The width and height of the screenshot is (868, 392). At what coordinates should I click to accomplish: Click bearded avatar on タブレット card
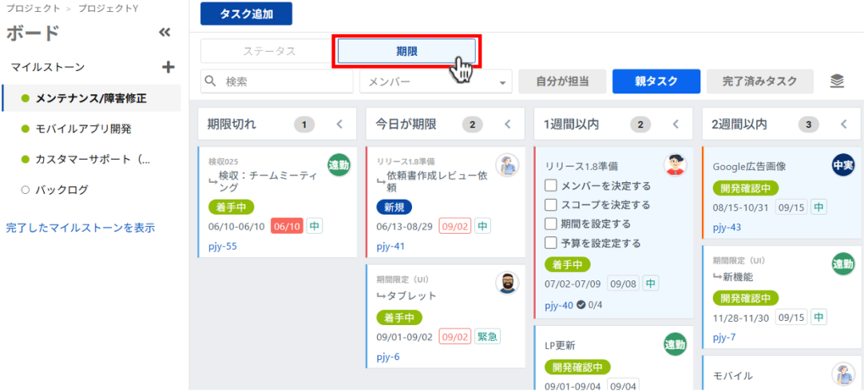[507, 283]
